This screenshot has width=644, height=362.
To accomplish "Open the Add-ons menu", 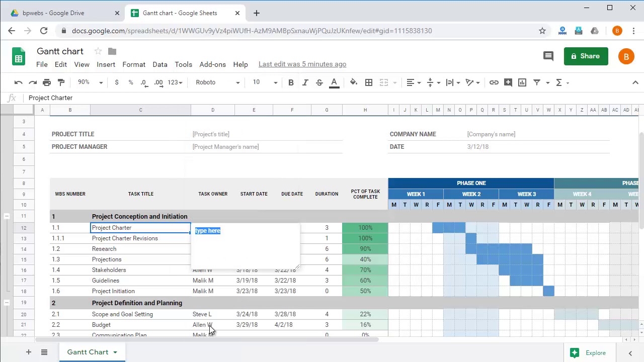I will coord(212,64).
